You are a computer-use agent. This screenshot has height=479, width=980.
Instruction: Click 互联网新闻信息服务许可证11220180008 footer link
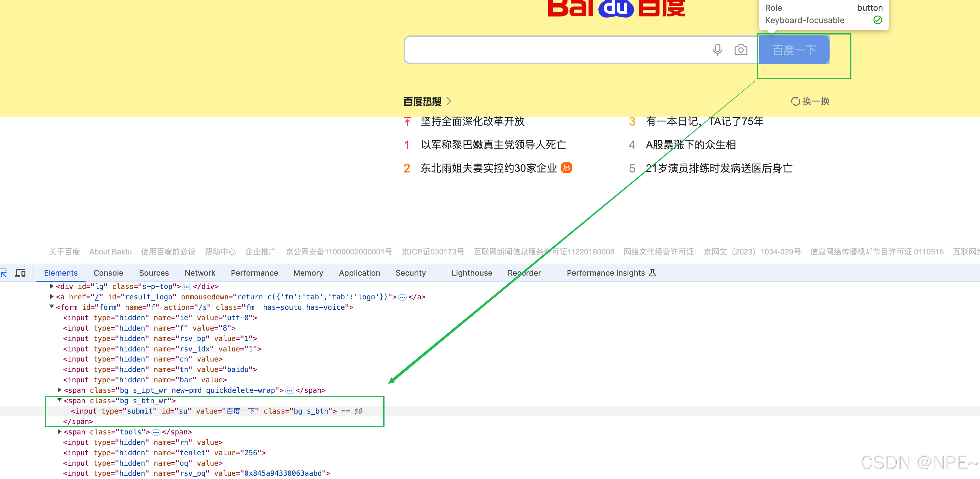[x=543, y=252]
